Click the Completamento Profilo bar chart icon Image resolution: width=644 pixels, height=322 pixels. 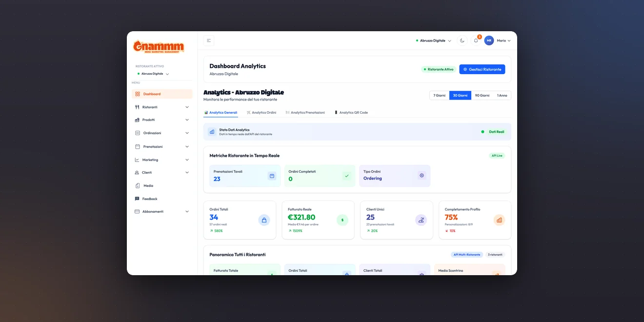click(499, 220)
